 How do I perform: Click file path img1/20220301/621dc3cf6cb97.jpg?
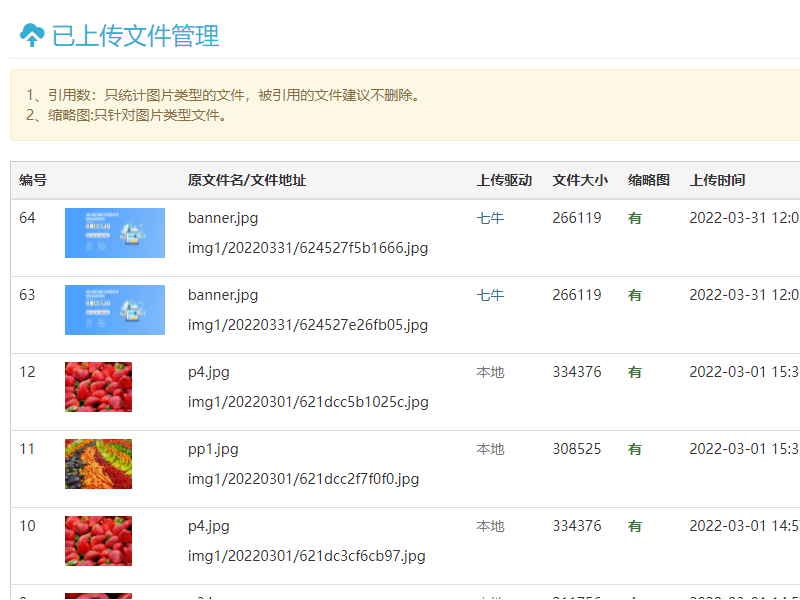(x=306, y=556)
